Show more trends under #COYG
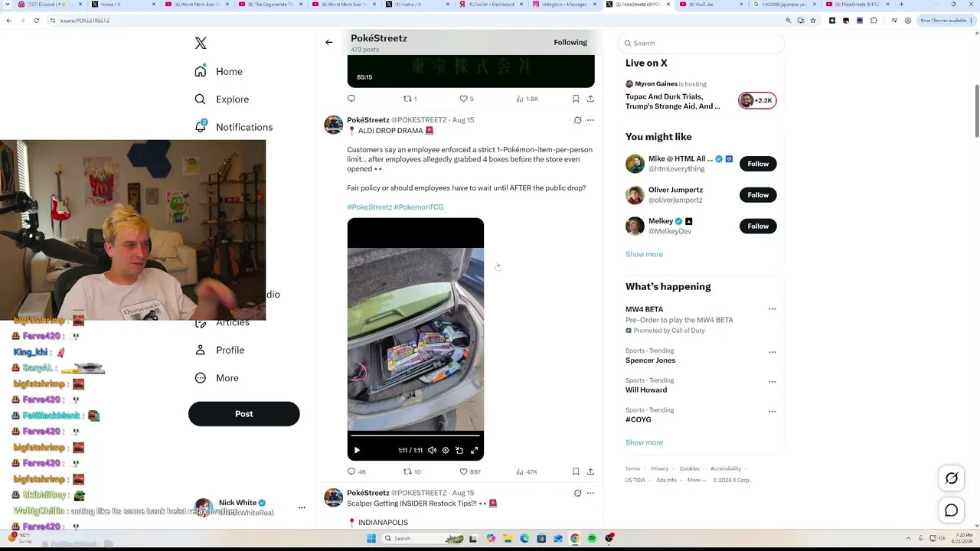980x551 pixels. tap(644, 442)
